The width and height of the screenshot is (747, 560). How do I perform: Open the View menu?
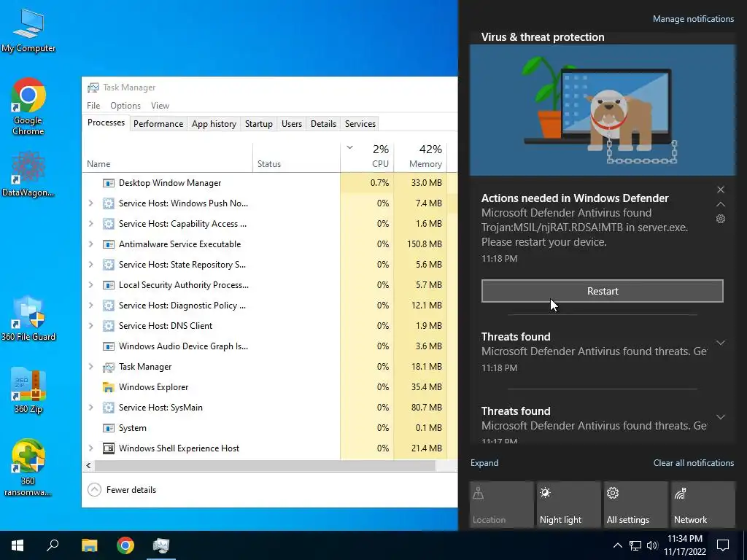coord(160,106)
